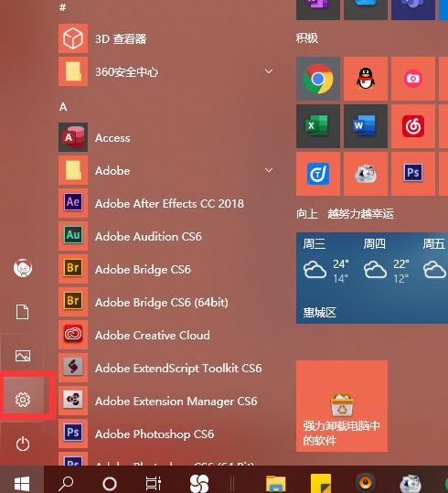Open Settings gear in Start sidebar
This screenshot has width=448, height=493.
[23, 400]
